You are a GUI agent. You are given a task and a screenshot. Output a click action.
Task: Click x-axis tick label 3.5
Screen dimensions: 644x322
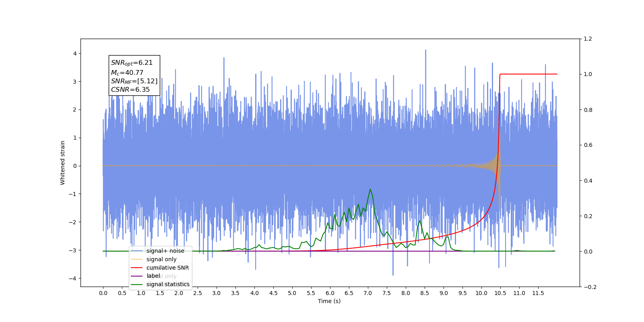[x=235, y=293]
